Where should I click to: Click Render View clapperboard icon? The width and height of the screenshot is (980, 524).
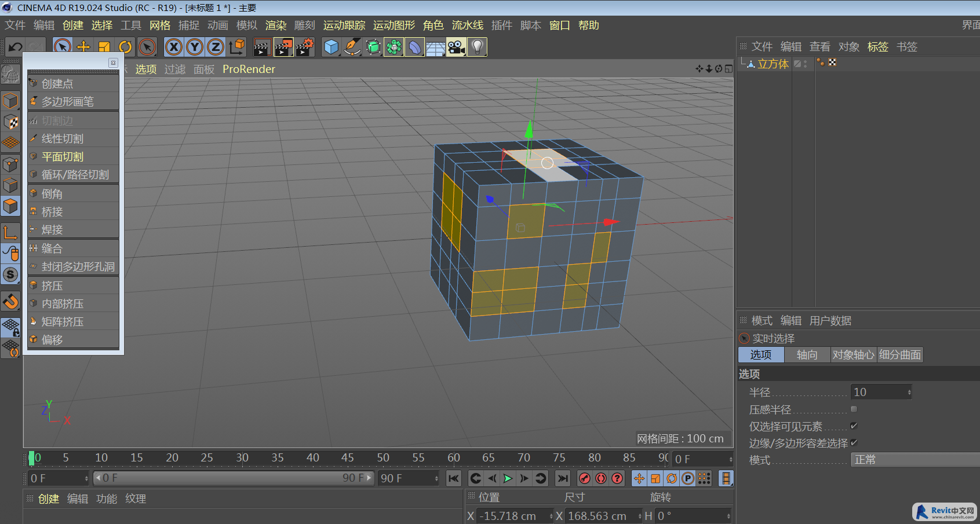tap(262, 47)
